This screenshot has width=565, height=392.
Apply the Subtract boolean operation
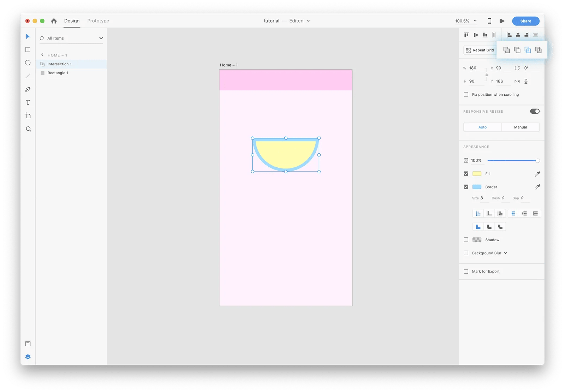pyautogui.click(x=517, y=50)
